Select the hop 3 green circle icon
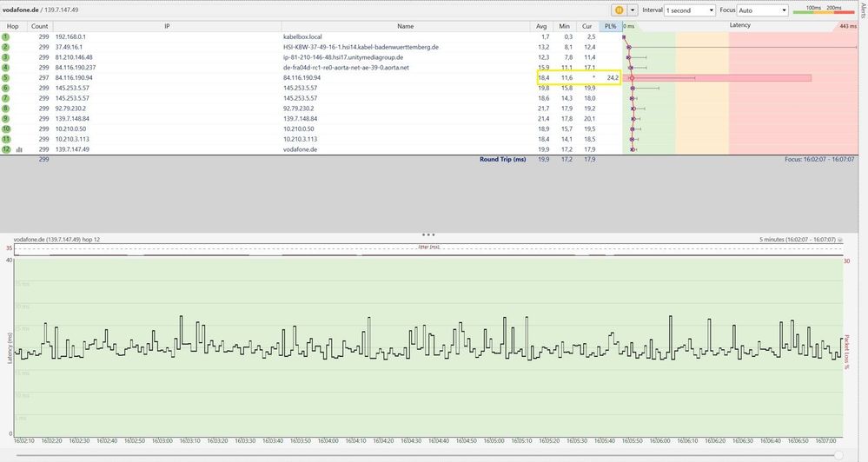868x462 pixels. [5, 57]
